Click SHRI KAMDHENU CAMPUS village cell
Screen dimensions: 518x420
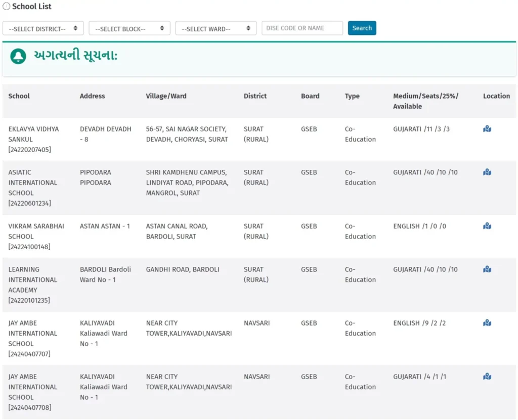tap(187, 182)
